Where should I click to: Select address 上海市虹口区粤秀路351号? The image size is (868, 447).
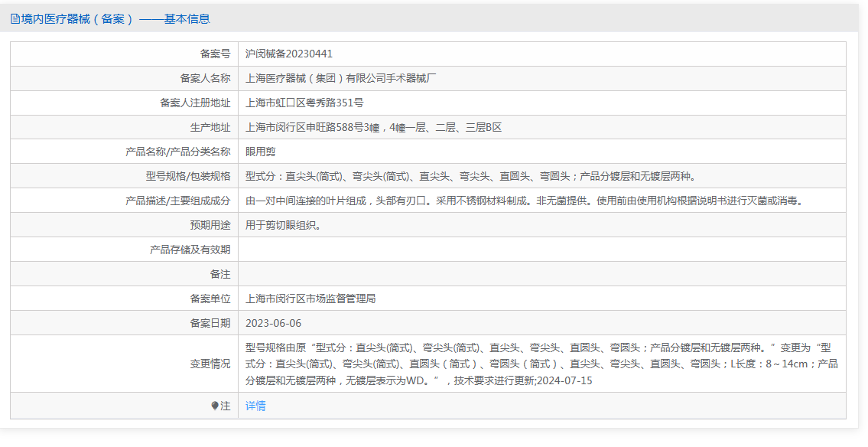(x=304, y=103)
